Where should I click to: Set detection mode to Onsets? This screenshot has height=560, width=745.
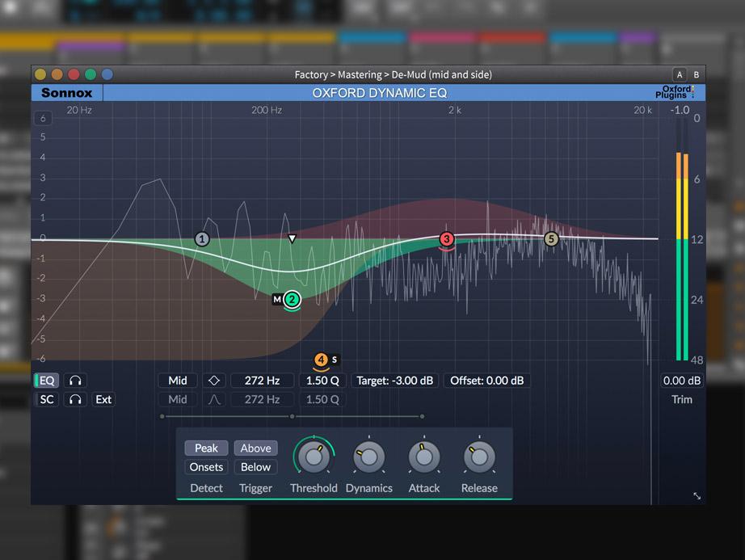pyautogui.click(x=206, y=467)
